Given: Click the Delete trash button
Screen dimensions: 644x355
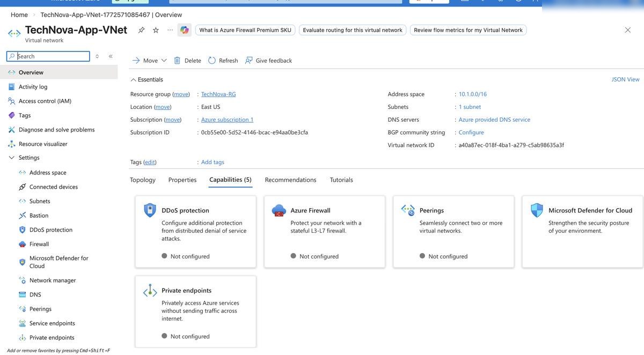Looking at the screenshot, I should point(187,61).
